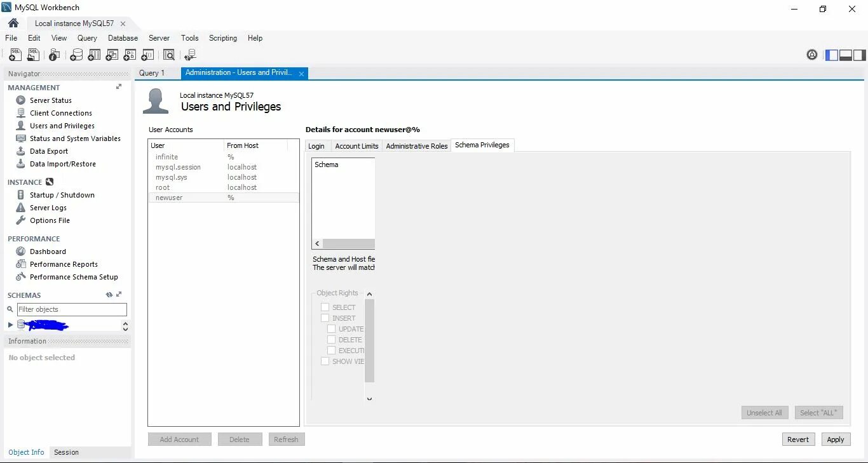Create a new view toolbar icon

click(x=112, y=55)
